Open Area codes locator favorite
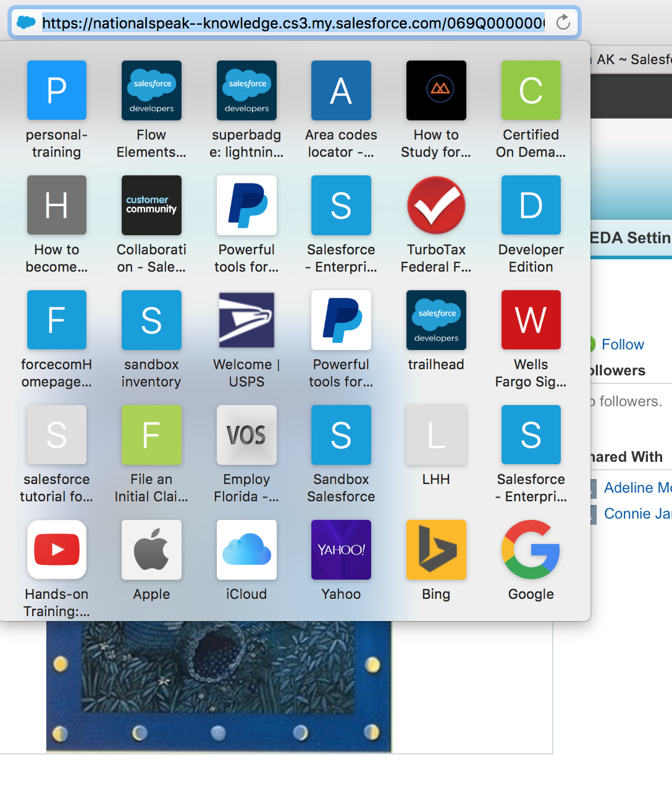The height and width of the screenshot is (789, 672). click(341, 90)
